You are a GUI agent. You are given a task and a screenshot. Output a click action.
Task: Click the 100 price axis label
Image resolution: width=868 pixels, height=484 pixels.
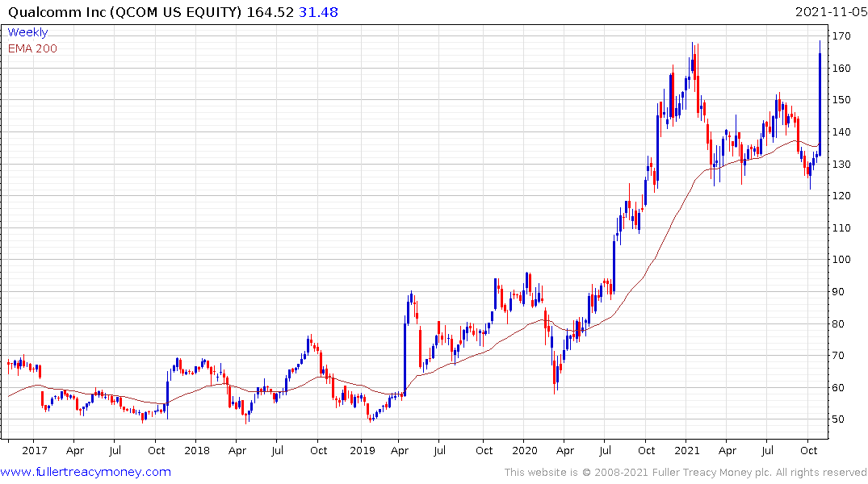(841, 260)
